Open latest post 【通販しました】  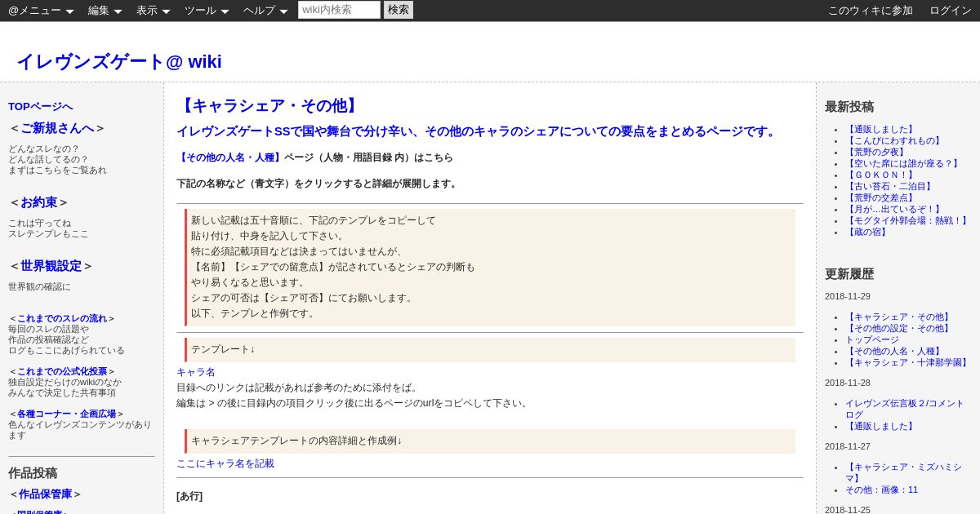click(881, 129)
